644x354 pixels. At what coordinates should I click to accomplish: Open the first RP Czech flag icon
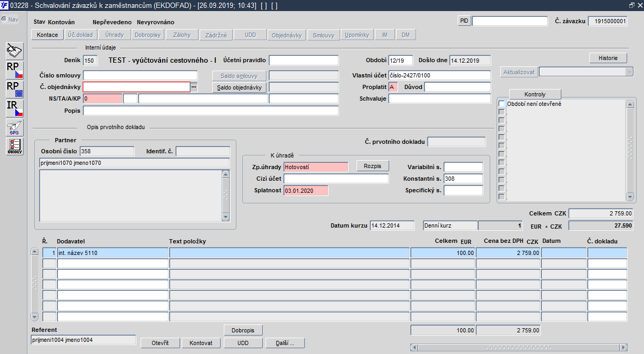(x=14, y=71)
